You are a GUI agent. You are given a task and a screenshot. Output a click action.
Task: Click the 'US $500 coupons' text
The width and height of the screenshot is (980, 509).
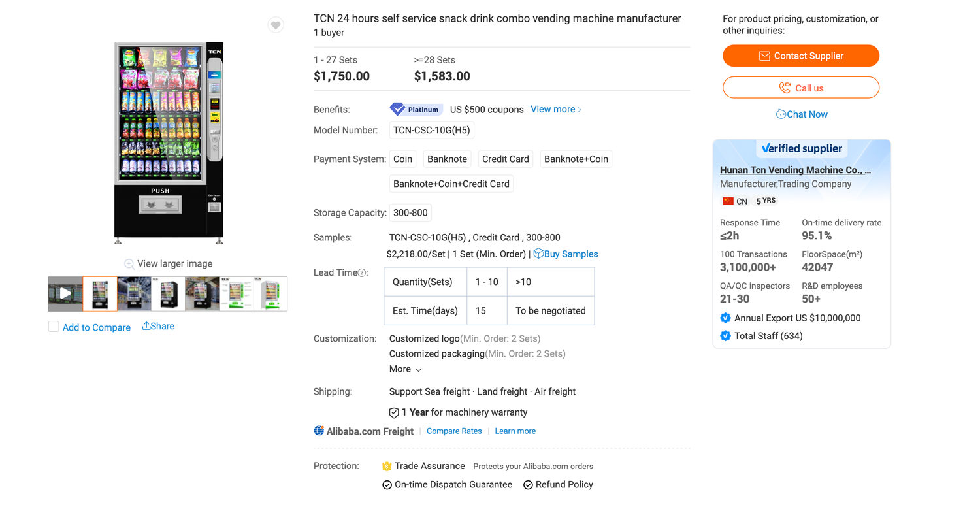click(x=487, y=109)
